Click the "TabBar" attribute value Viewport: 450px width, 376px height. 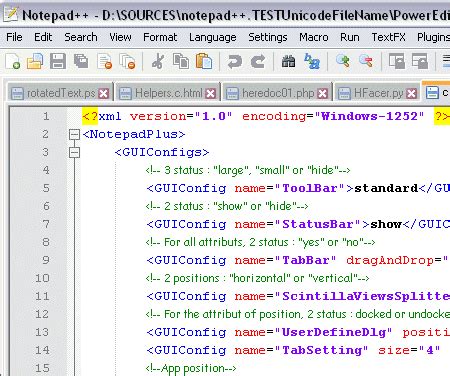point(306,260)
